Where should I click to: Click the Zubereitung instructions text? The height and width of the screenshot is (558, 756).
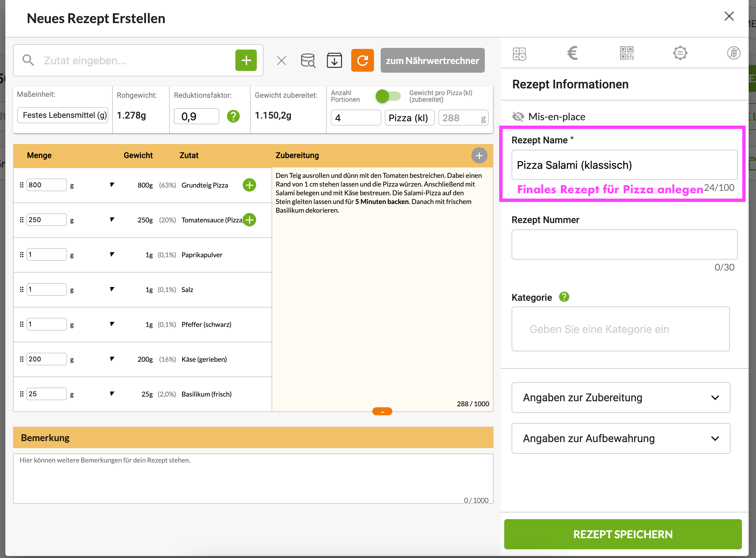click(x=379, y=193)
